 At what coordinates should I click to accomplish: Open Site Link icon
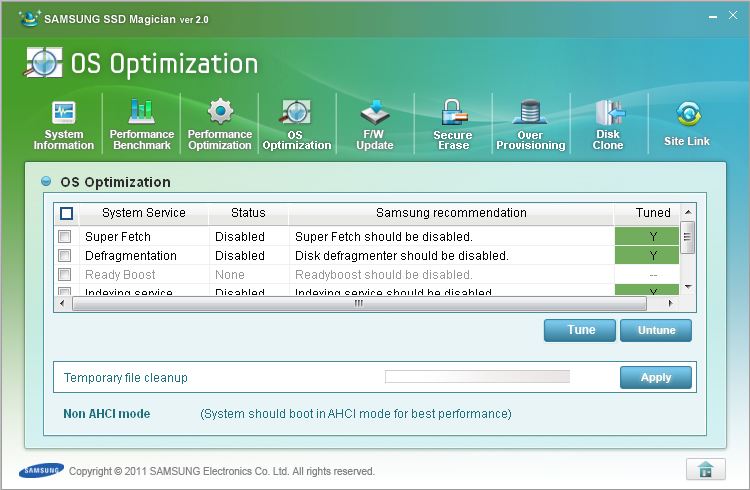tap(688, 114)
